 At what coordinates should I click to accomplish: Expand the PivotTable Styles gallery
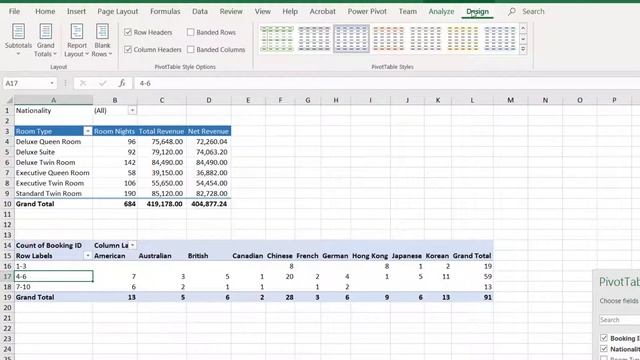point(523,49)
